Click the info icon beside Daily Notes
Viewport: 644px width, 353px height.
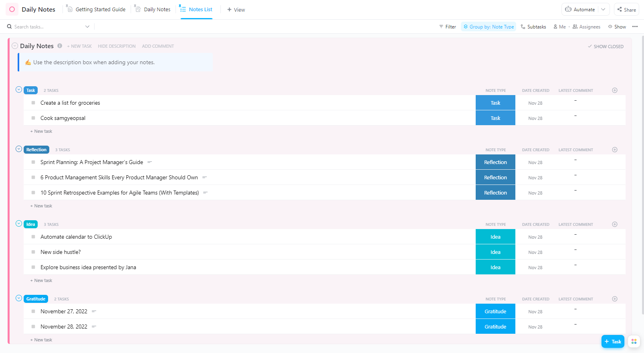(x=60, y=46)
